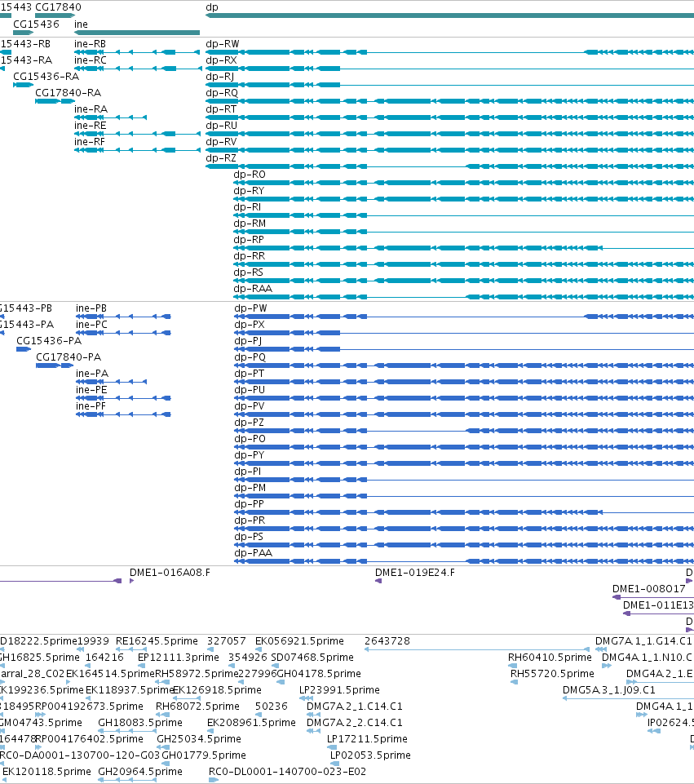
Task: Select protein label dp-PAA
Action: click(x=254, y=553)
